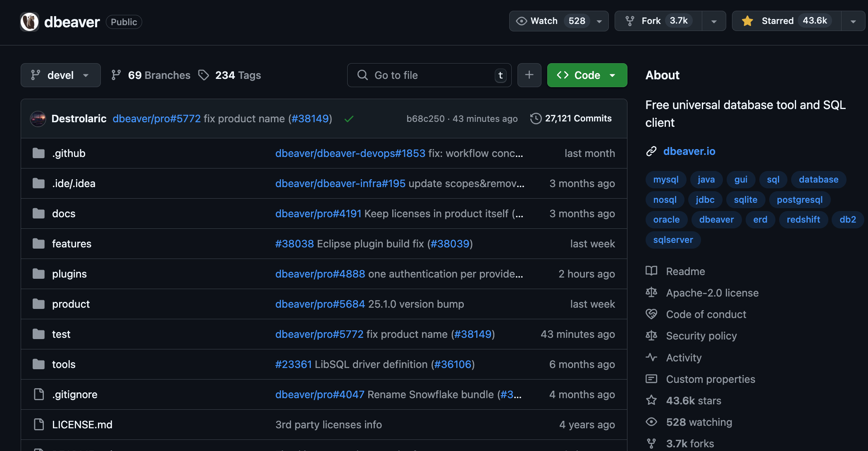Open the Security policy sidebar link

tap(701, 336)
